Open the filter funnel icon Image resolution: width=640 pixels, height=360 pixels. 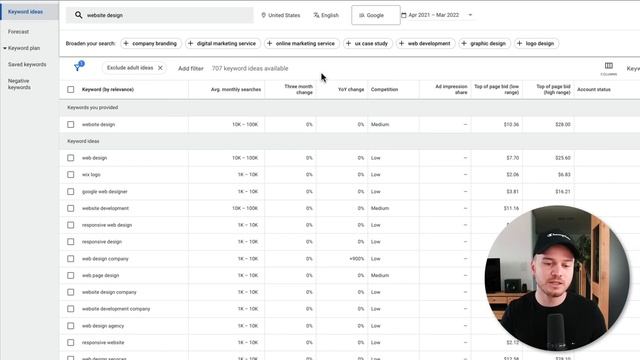point(78,67)
